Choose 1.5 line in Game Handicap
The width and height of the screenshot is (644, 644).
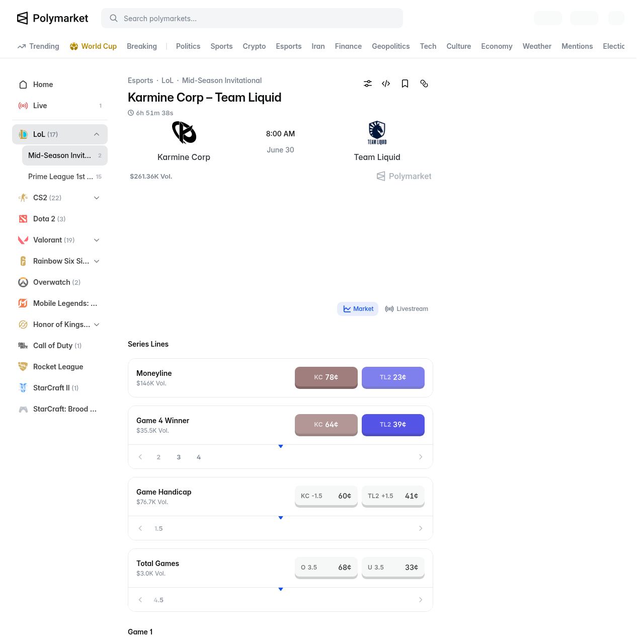[158, 528]
